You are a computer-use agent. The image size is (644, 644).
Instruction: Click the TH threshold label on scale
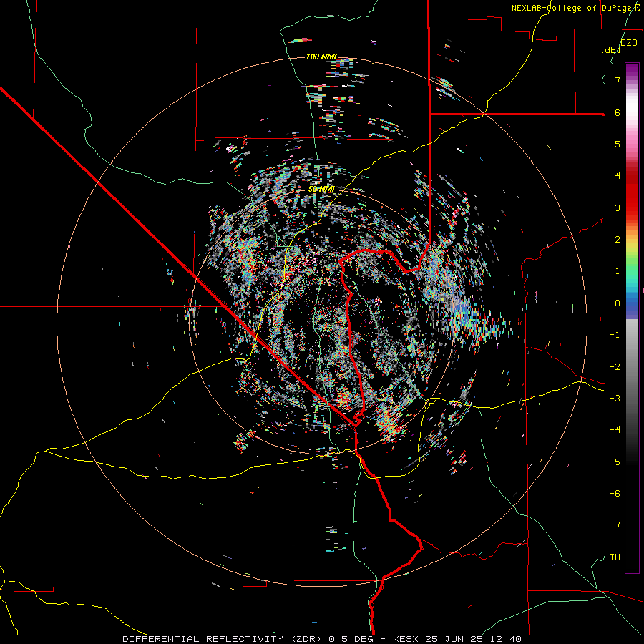click(x=615, y=557)
